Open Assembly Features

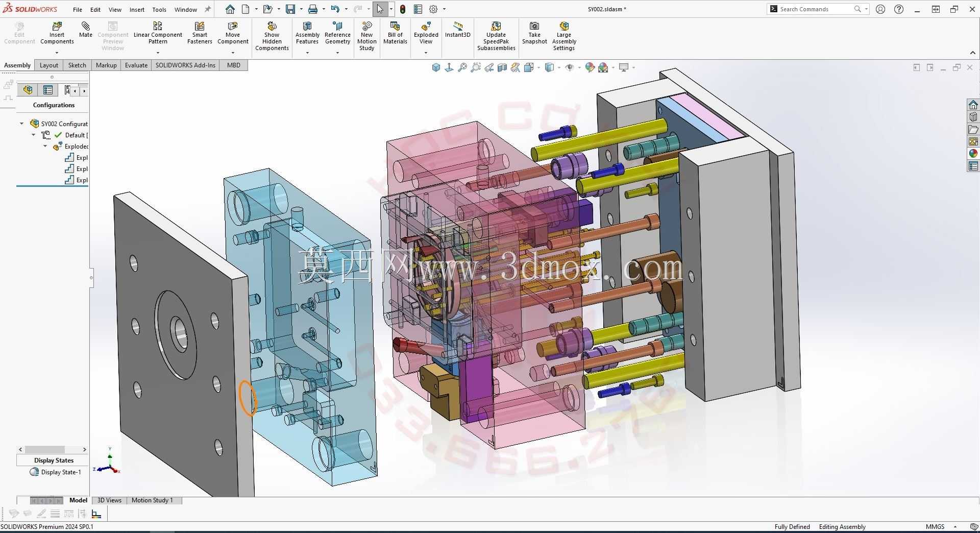point(307,33)
